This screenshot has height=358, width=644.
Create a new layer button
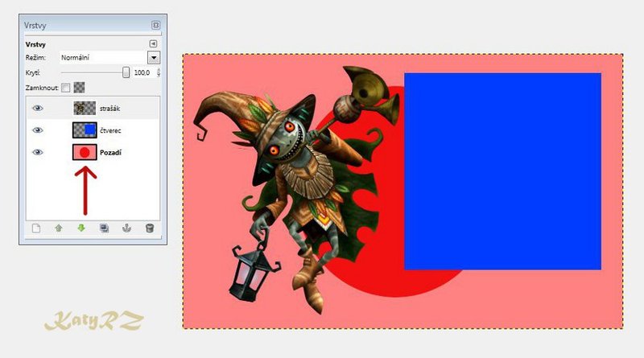point(36,228)
